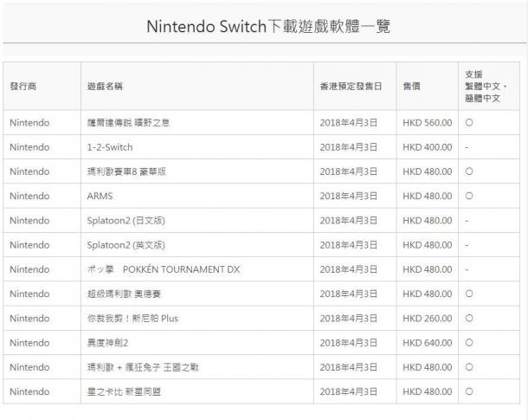Click the HKD 480.00 price for POKKÉN TOURNAMENT DX
The height and width of the screenshot is (420, 528).
(x=428, y=269)
